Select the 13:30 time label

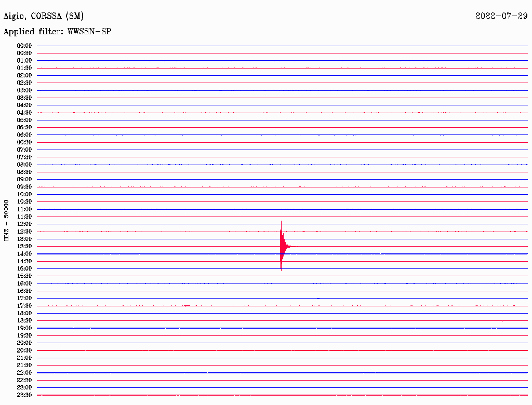24,247
